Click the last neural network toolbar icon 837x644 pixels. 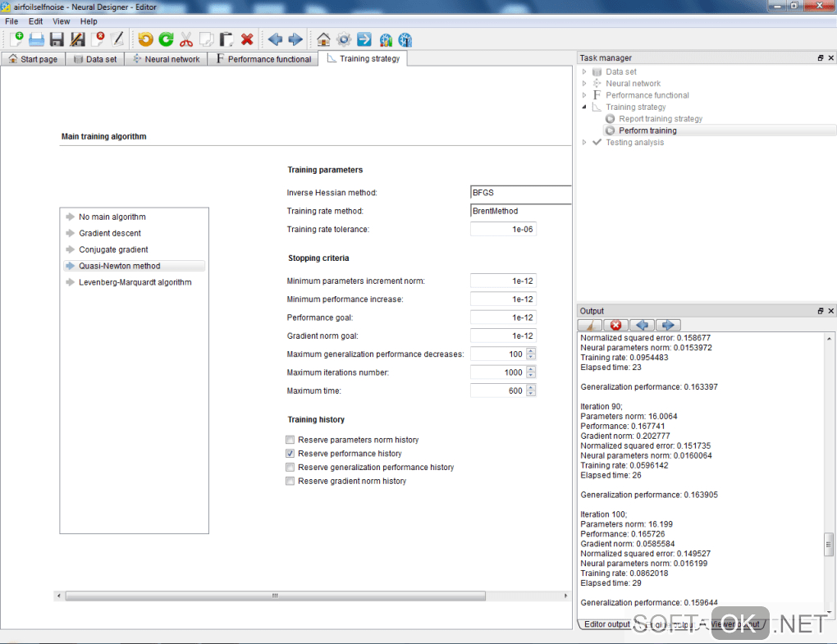(405, 39)
